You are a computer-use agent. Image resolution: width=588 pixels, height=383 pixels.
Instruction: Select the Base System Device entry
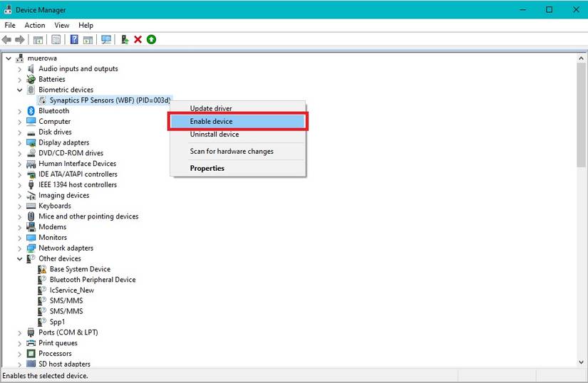pyautogui.click(x=81, y=269)
